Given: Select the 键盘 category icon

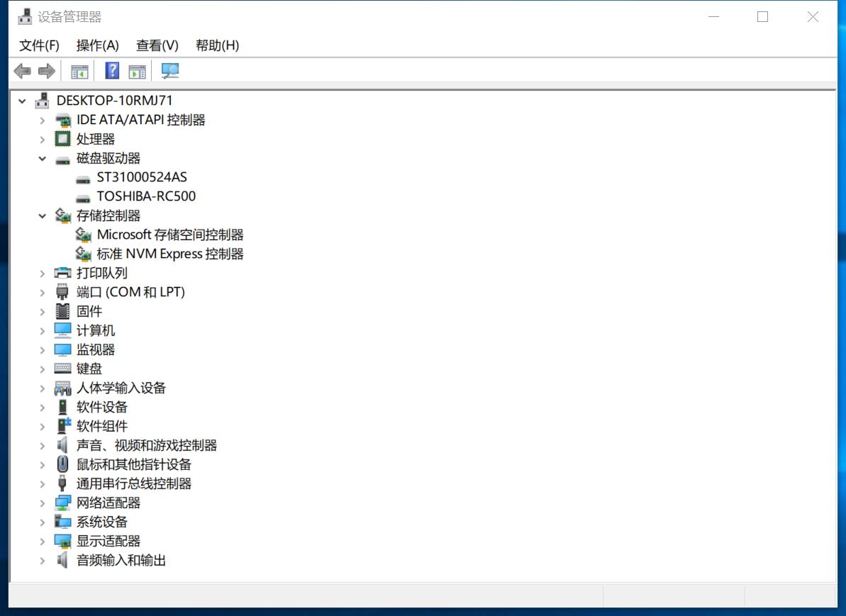Looking at the screenshot, I should [62, 369].
